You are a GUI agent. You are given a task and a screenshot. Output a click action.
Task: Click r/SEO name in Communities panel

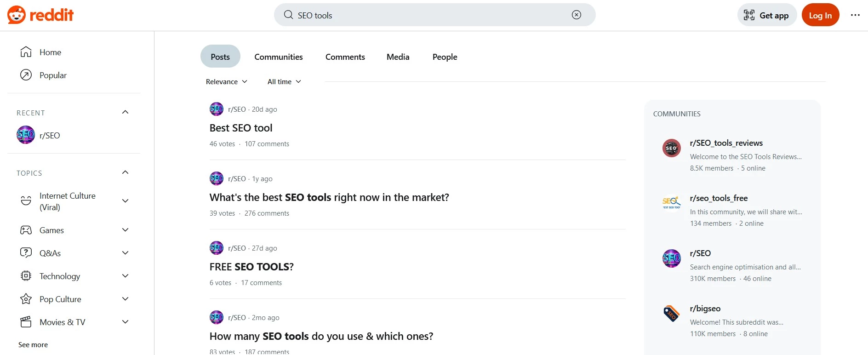coord(700,253)
